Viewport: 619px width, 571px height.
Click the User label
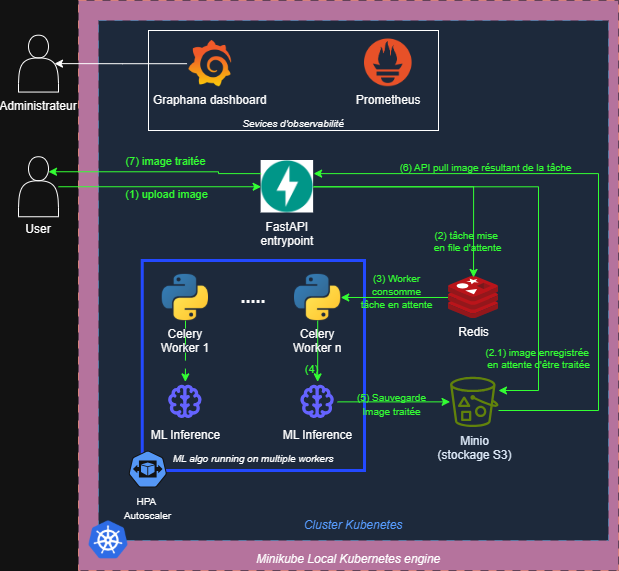click(38, 229)
